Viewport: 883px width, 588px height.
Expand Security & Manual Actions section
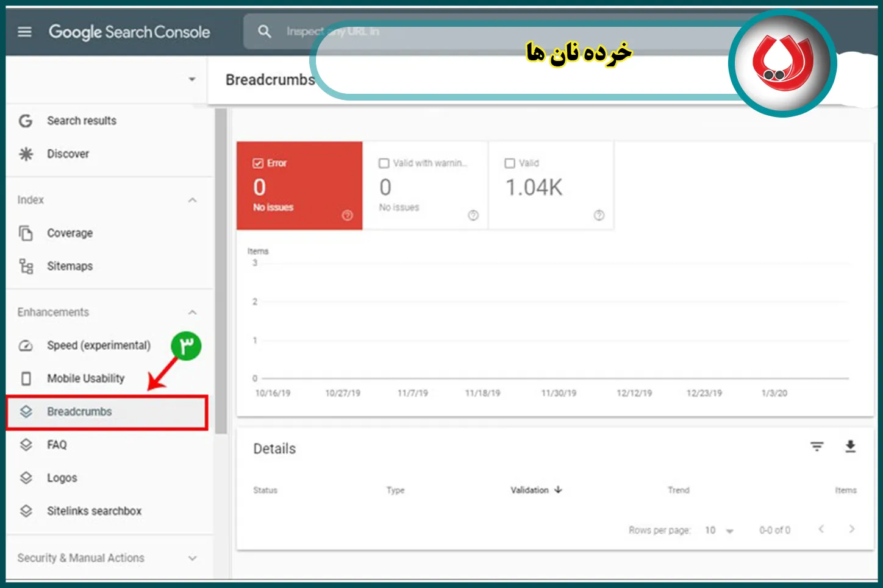point(193,558)
